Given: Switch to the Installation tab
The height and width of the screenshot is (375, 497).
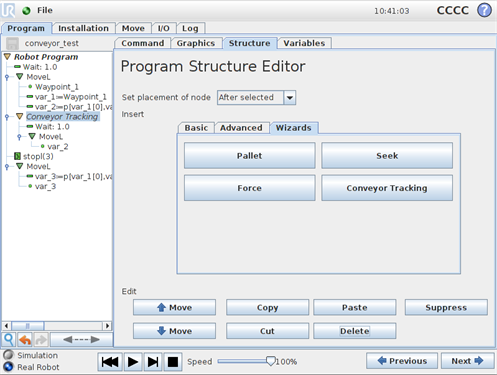Looking at the screenshot, I should 83,28.
